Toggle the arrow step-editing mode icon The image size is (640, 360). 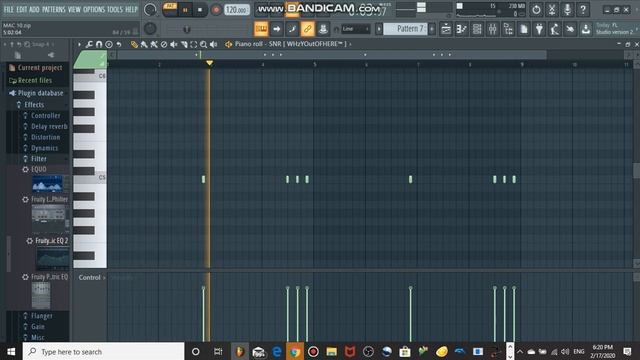276,29
